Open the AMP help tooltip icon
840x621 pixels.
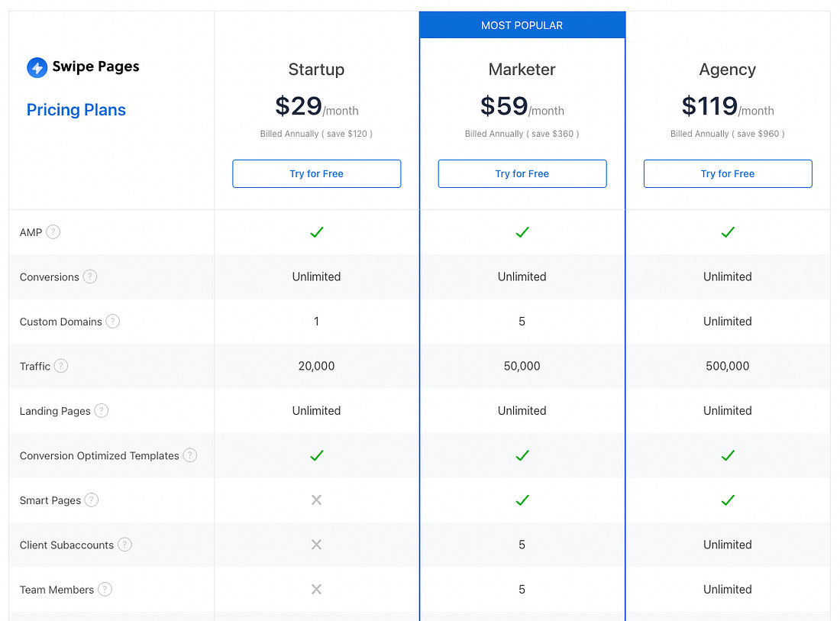pos(52,232)
